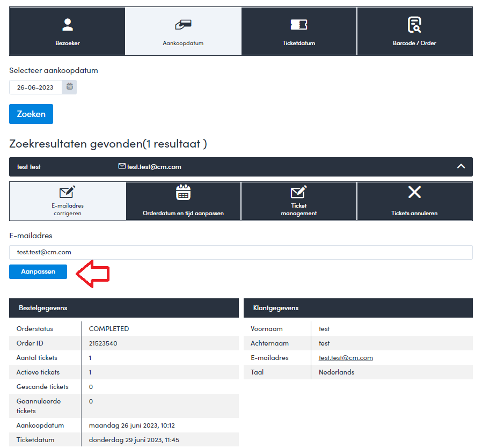Viewport: 490px width, 448px height.
Task: Click the Aankoopdatum payment card icon
Action: pyautogui.click(x=183, y=25)
